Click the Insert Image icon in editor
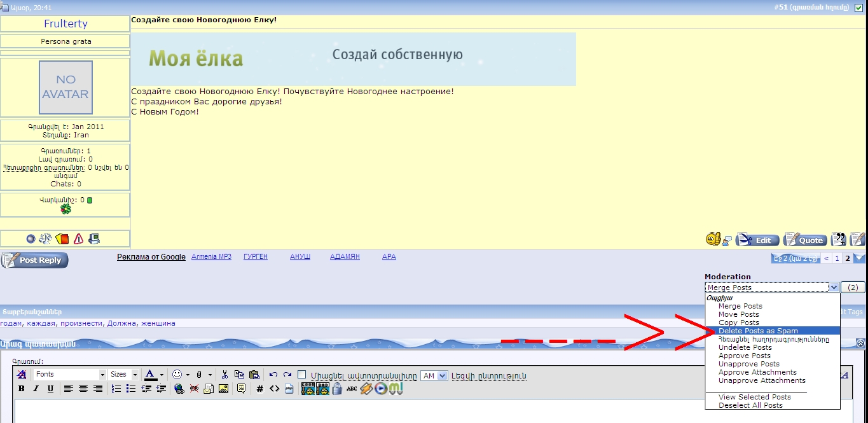868x423 pixels. pos(223,389)
